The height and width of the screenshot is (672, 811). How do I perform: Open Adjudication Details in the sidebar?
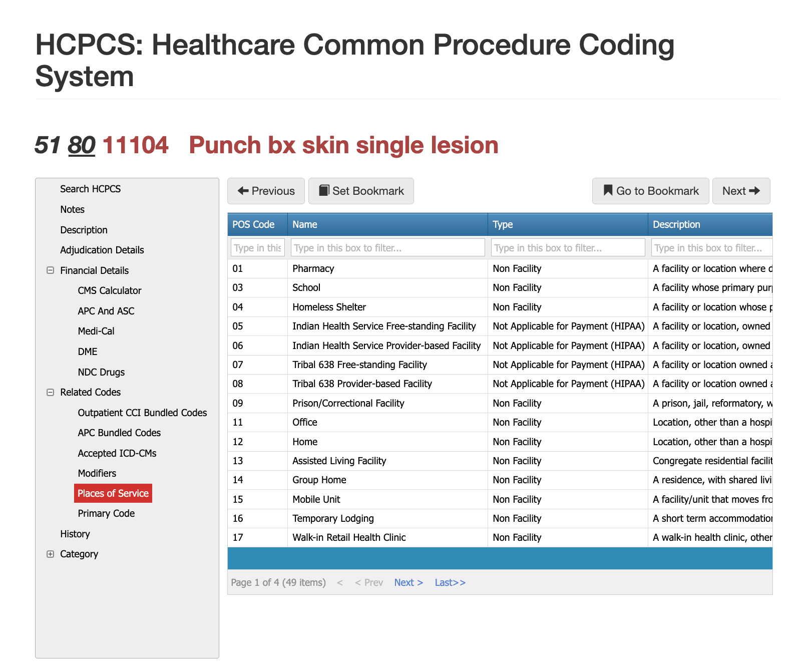point(102,250)
